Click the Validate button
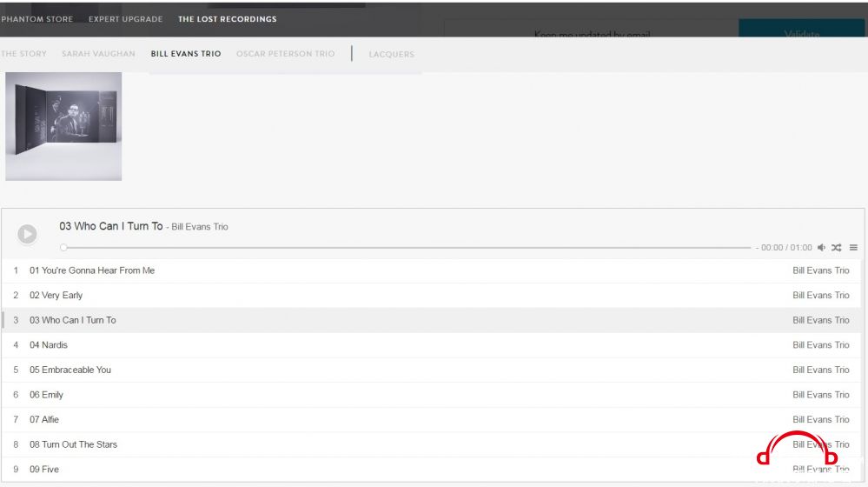 tap(801, 29)
